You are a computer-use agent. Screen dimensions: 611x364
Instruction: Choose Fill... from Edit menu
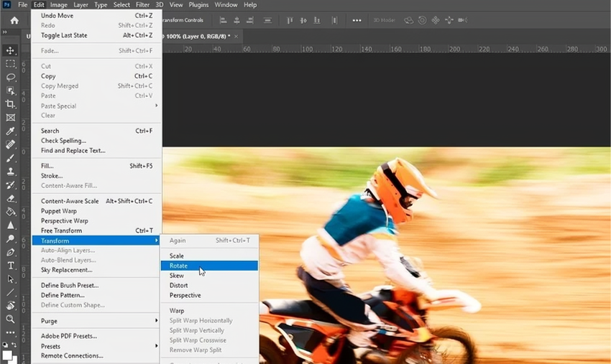[96, 166]
